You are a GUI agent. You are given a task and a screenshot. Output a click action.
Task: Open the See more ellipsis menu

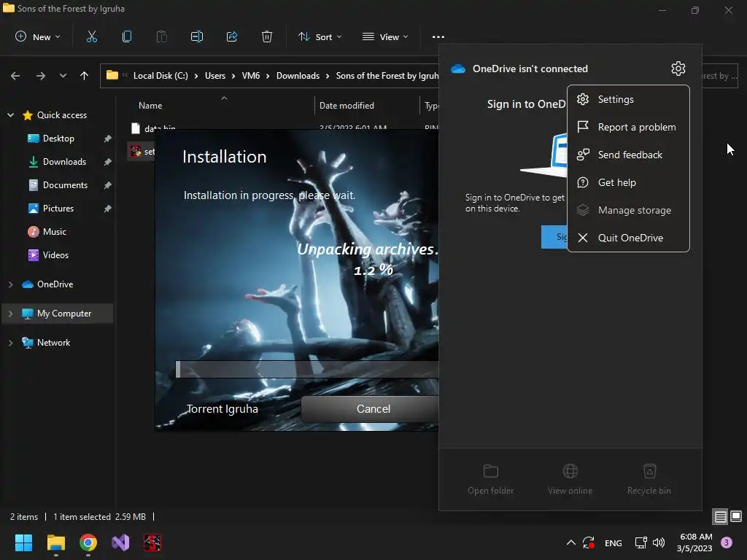click(438, 36)
